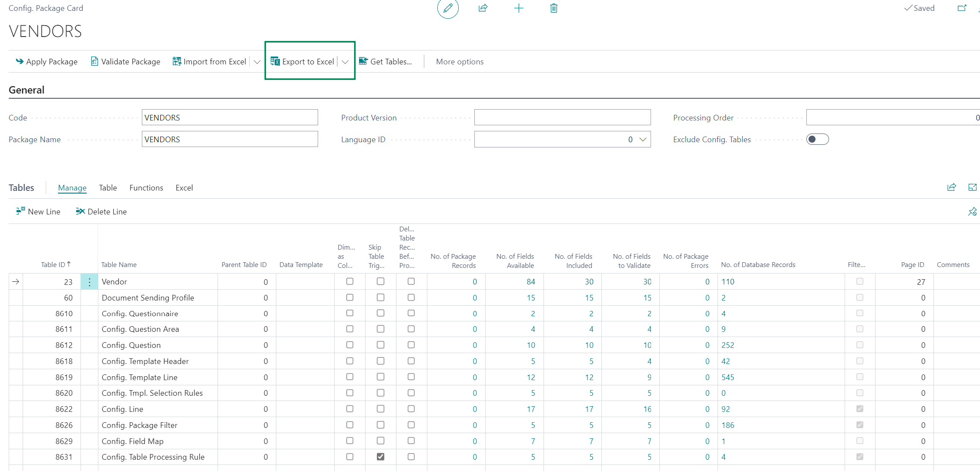Open database records count 252 link
The image size is (980, 471).
728,345
